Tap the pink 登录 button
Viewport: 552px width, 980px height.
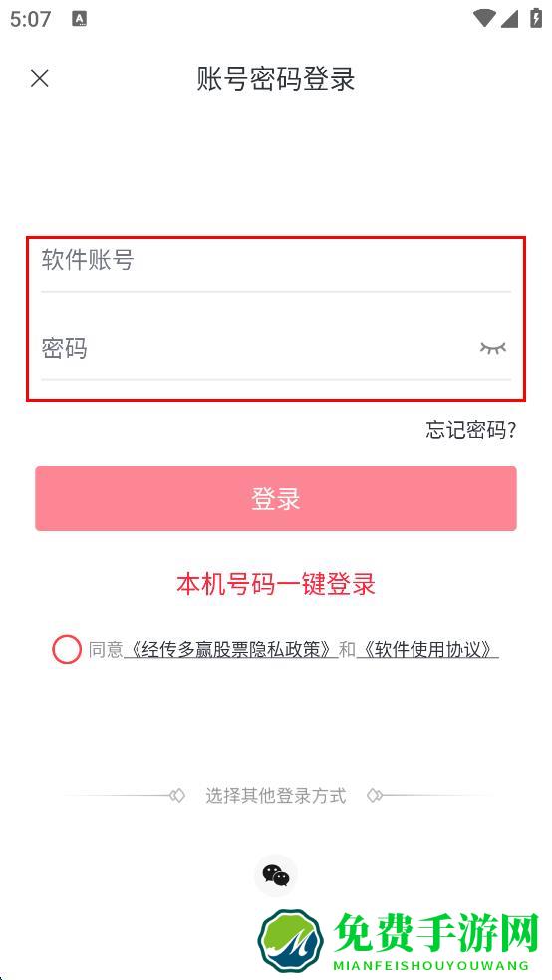276,498
